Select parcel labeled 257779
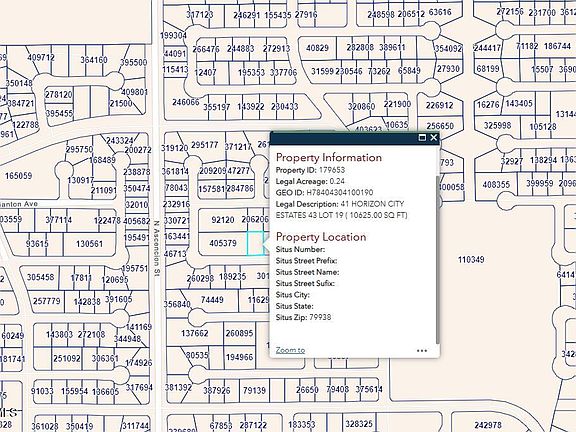The width and height of the screenshot is (576, 432). click(x=46, y=301)
